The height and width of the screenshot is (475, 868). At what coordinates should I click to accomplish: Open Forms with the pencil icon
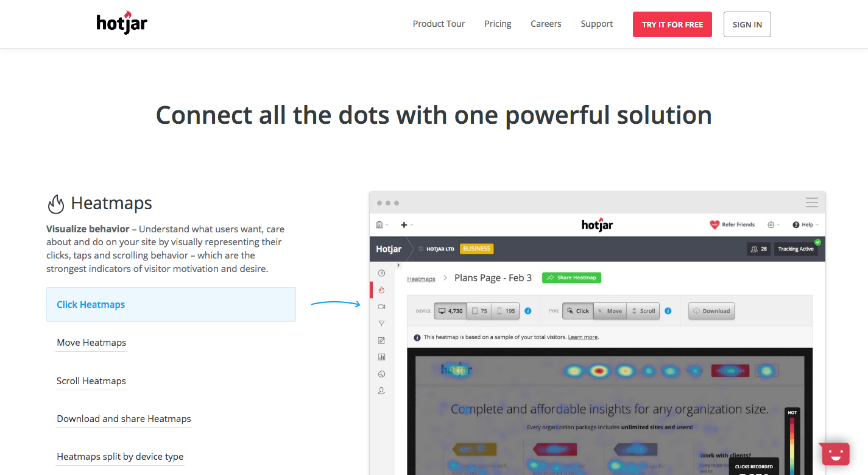pyautogui.click(x=381, y=340)
